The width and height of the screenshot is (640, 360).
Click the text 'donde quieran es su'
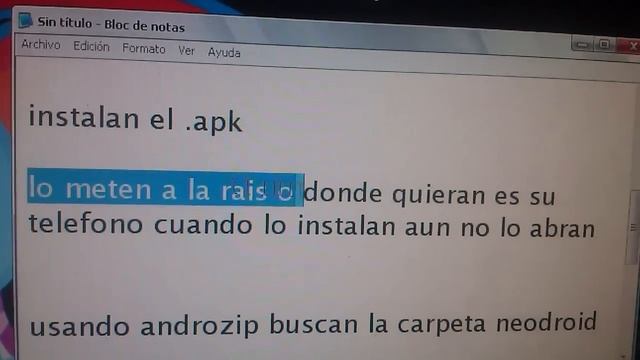tap(430, 195)
